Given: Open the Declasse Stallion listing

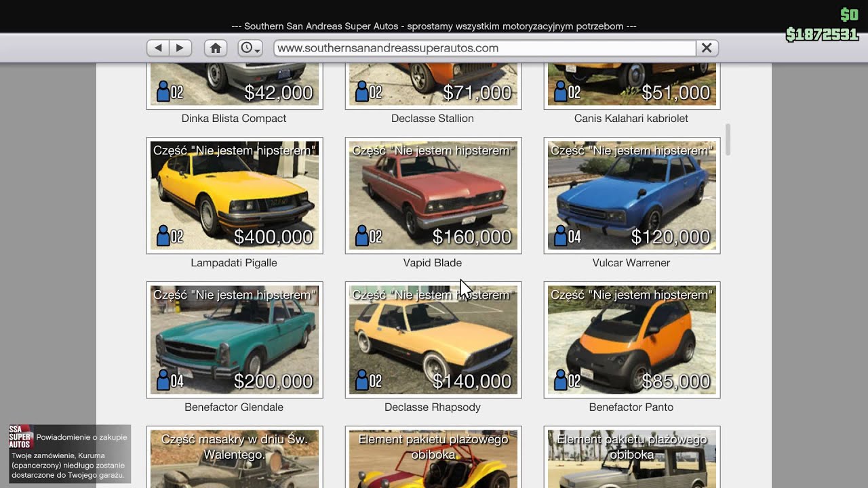Looking at the screenshot, I should click(x=433, y=85).
